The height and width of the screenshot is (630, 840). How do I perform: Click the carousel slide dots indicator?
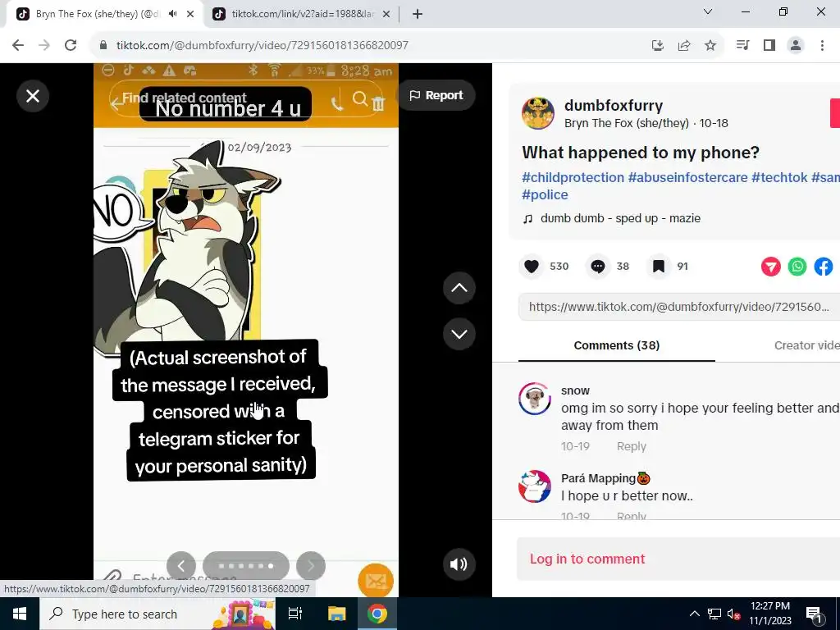tap(246, 566)
